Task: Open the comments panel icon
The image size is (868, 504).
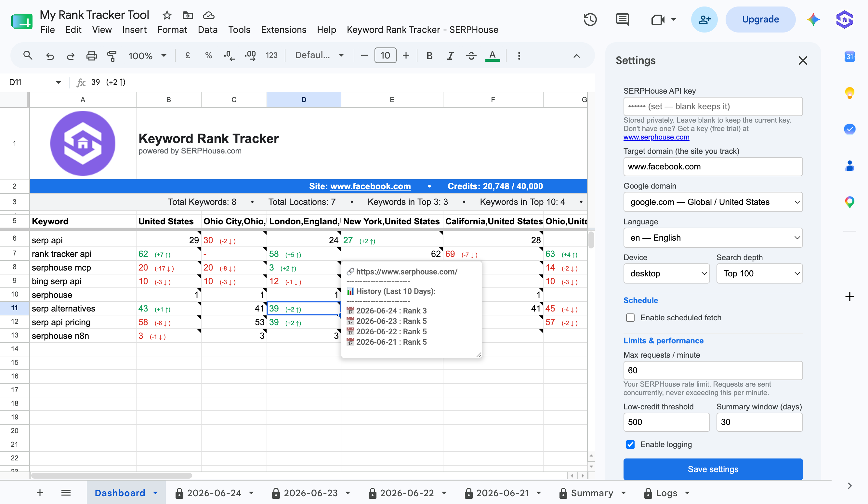Action: pos(622,19)
